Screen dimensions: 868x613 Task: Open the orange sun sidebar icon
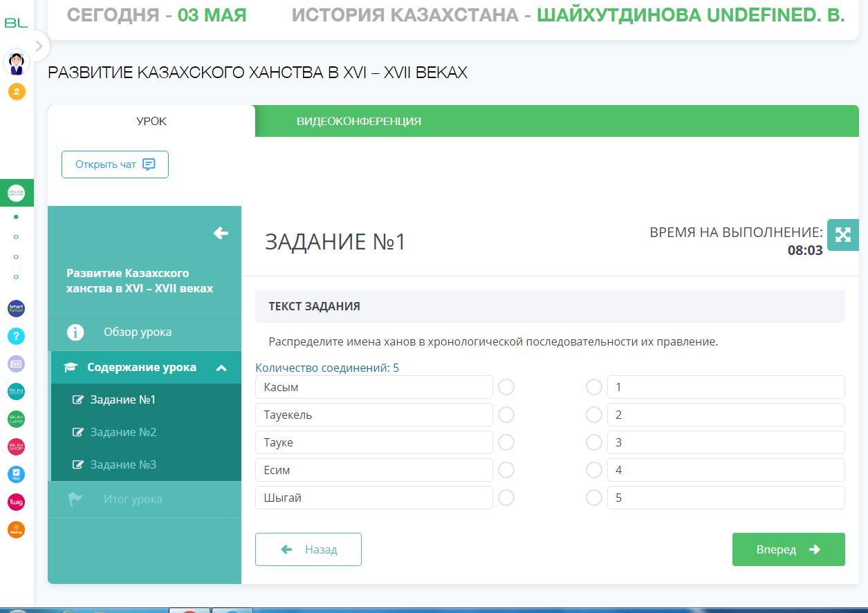tap(16, 530)
